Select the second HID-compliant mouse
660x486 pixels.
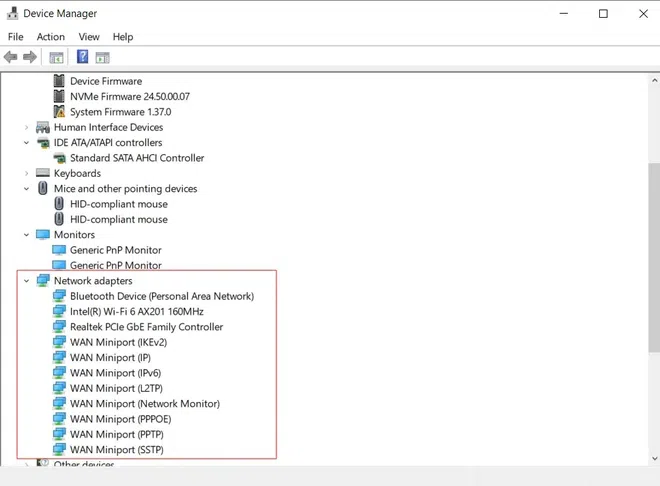point(119,219)
